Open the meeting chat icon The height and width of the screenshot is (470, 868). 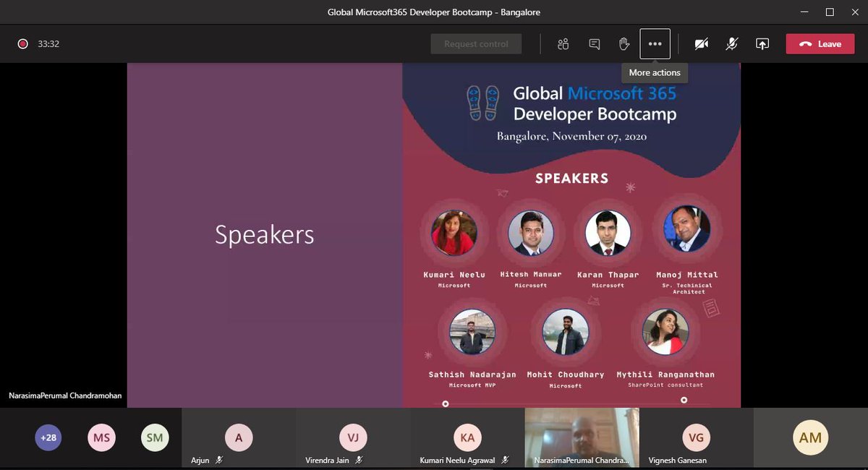point(594,43)
